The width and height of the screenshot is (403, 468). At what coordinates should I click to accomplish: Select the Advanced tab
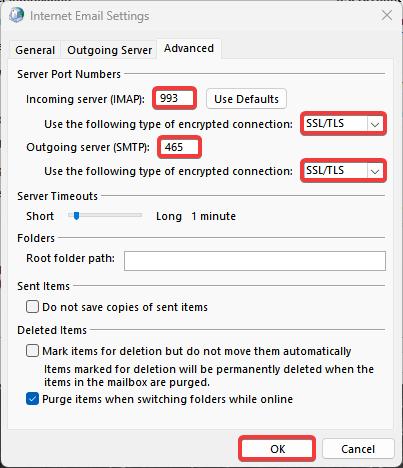189,49
